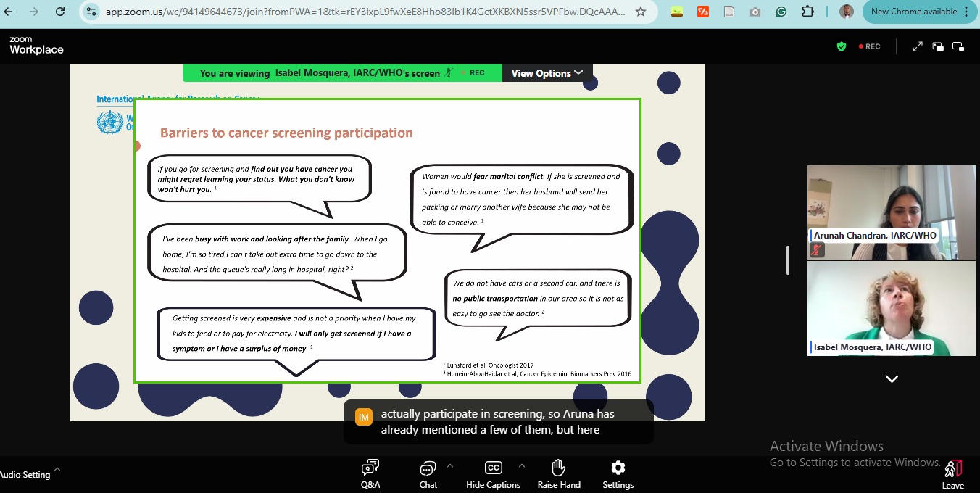This screenshot has height=493, width=980.
Task: Click the app.zoom.us address bar
Action: click(366, 12)
